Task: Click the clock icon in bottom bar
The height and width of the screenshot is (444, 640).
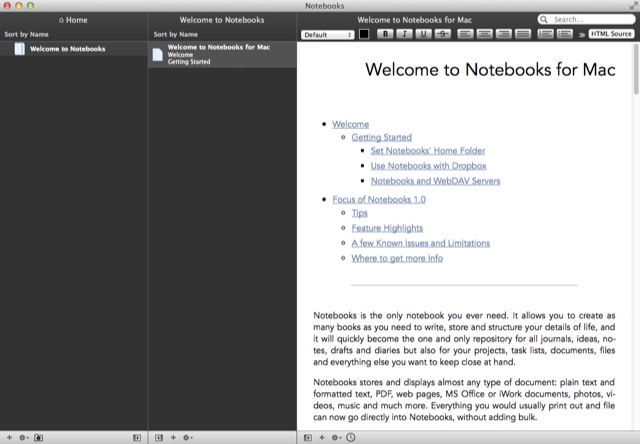Action: point(351,437)
